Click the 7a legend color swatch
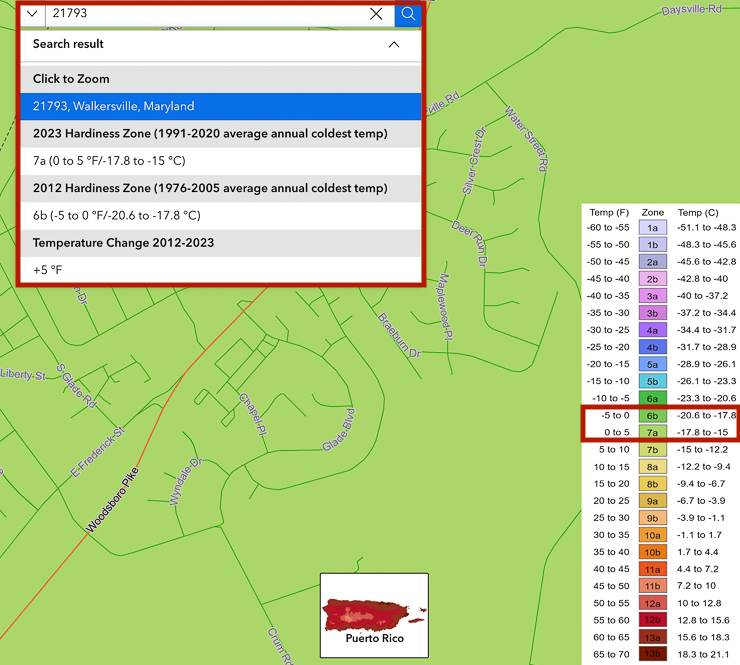 pyautogui.click(x=652, y=432)
